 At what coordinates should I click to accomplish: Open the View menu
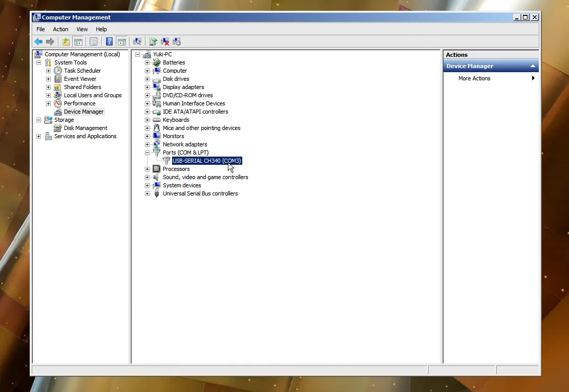tap(82, 29)
